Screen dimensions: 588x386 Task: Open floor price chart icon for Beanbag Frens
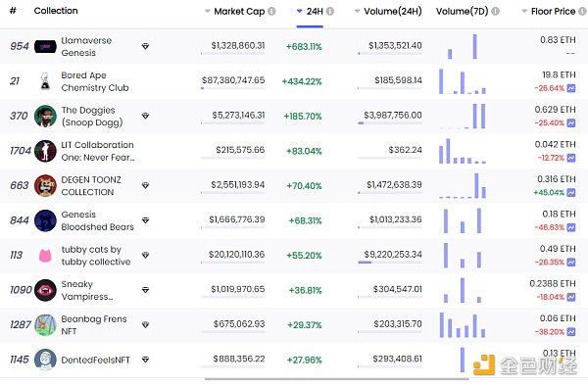coord(571,332)
